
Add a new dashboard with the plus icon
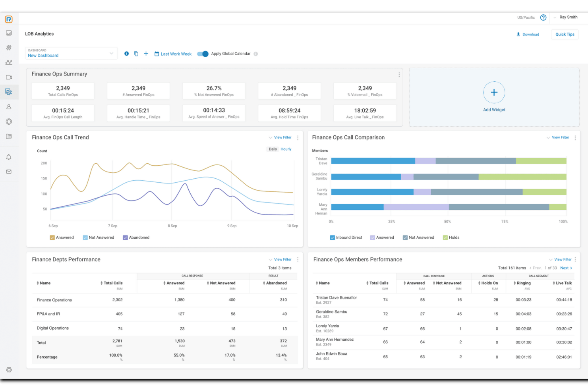[x=146, y=53]
